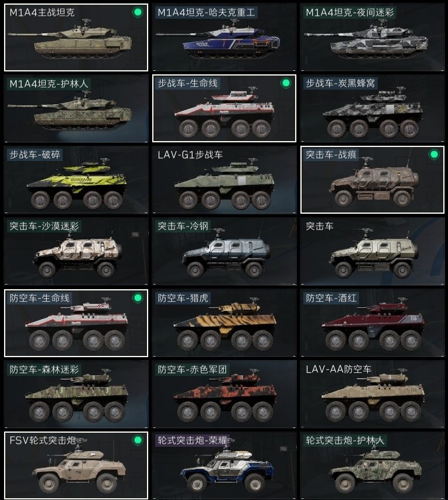Select the 突击车-冷钢 steel blue skin
Viewport: 448px width, 500px height.
point(224,251)
